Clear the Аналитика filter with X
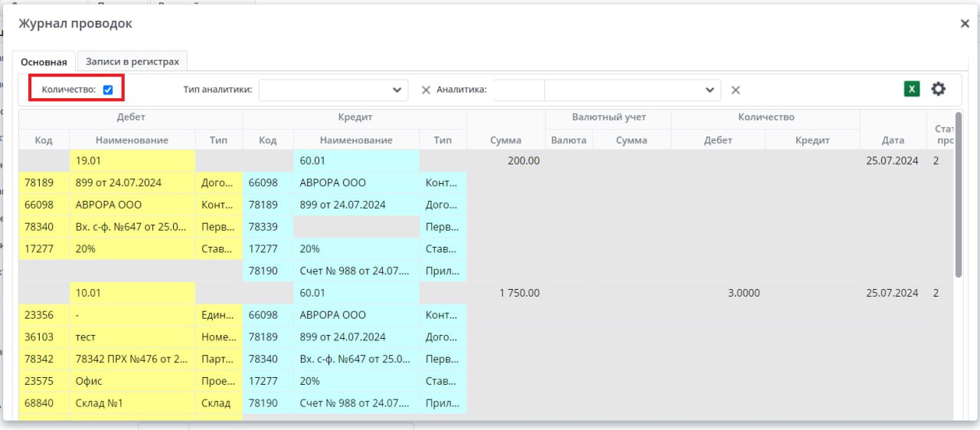The height and width of the screenshot is (430, 980). coord(735,90)
